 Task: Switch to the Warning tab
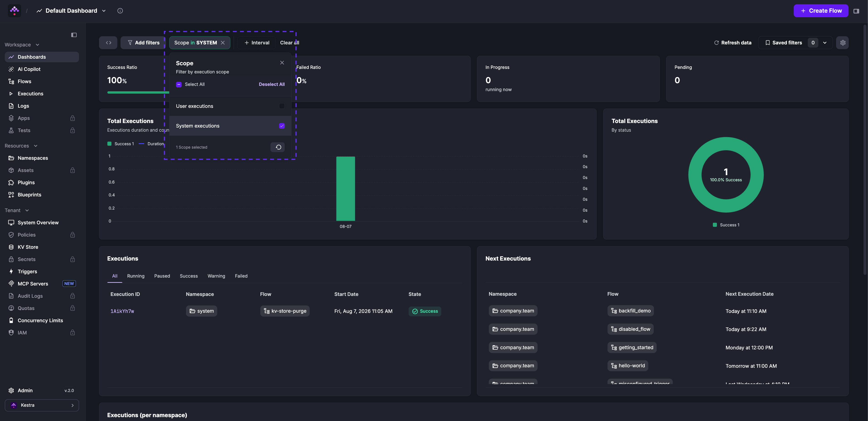coord(216,276)
